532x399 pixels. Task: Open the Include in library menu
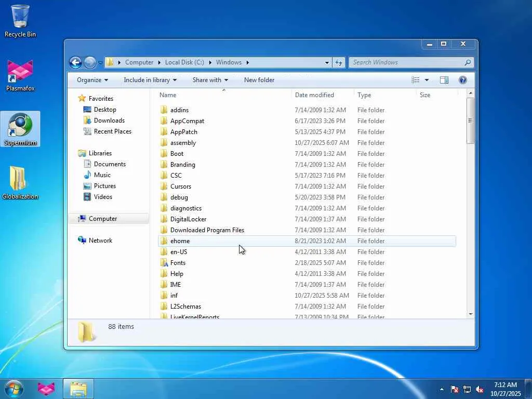tap(150, 80)
